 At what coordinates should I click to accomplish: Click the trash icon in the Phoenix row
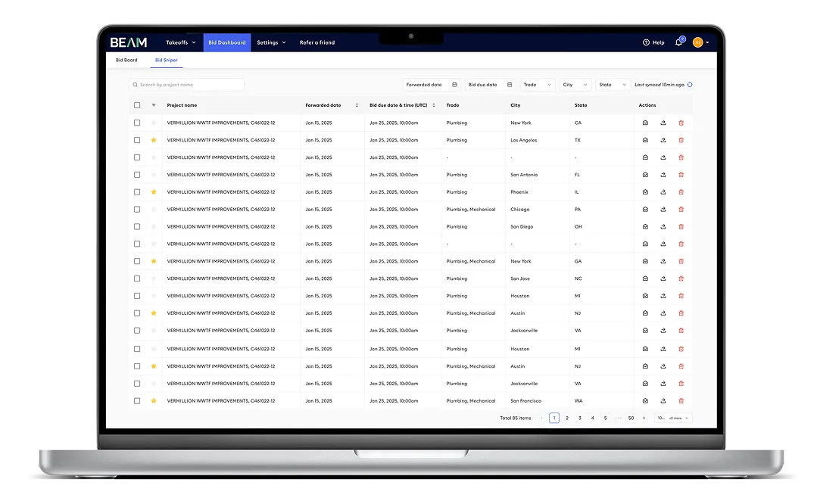[681, 192]
